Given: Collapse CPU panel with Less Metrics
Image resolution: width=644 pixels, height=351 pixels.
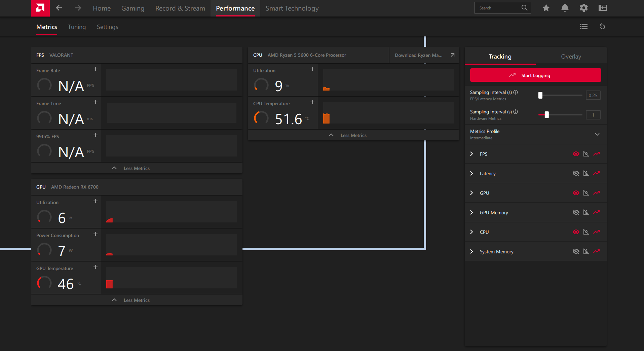Looking at the screenshot, I should [353, 135].
